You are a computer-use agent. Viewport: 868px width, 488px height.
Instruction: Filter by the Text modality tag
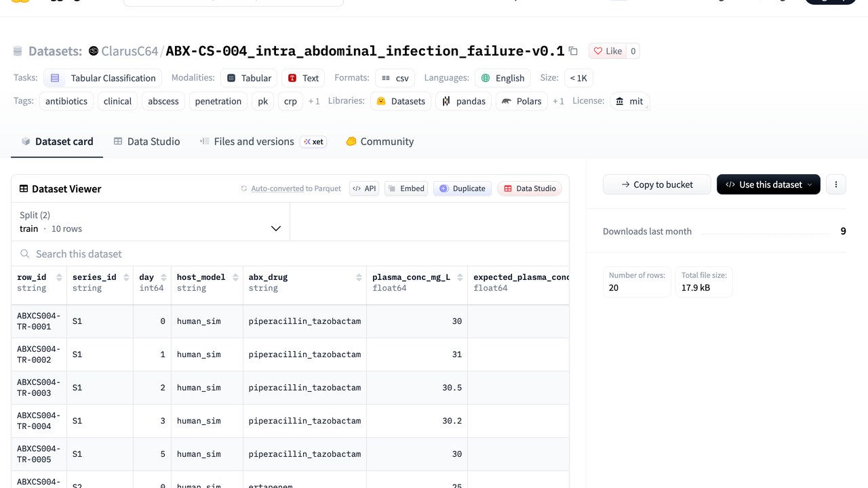coord(303,78)
